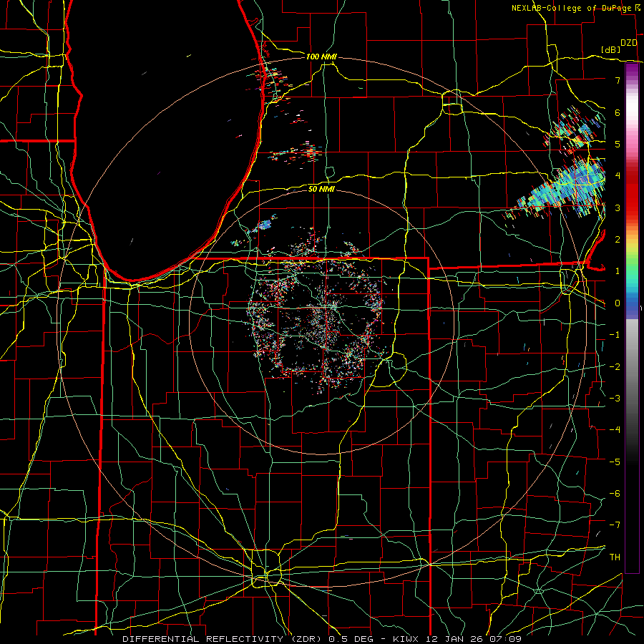
Task: Select the 3 value on the color scale
Action: click(x=618, y=208)
